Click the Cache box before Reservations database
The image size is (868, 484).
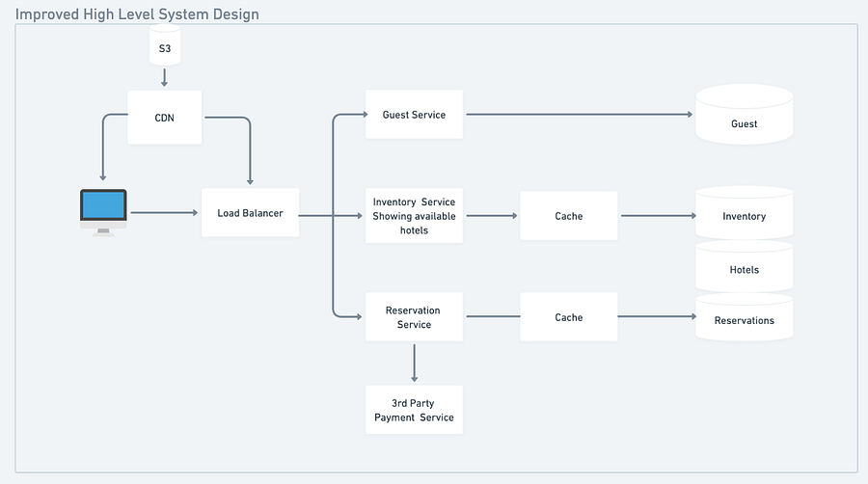569,317
